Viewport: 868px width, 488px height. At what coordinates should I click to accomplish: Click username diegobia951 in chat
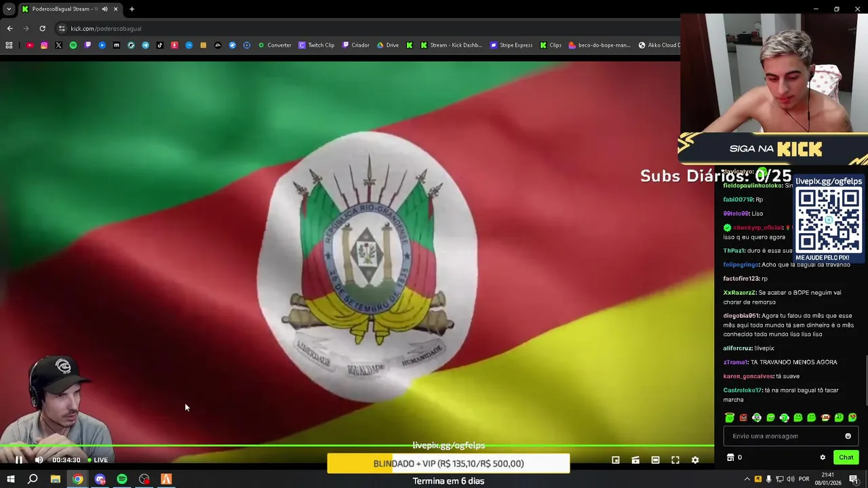[x=741, y=316]
